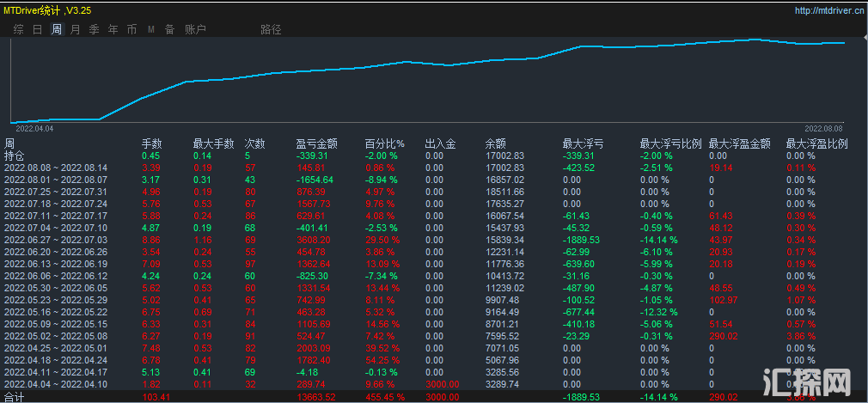
Task: Open the 年 yearly statistics tab
Action: click(x=113, y=29)
